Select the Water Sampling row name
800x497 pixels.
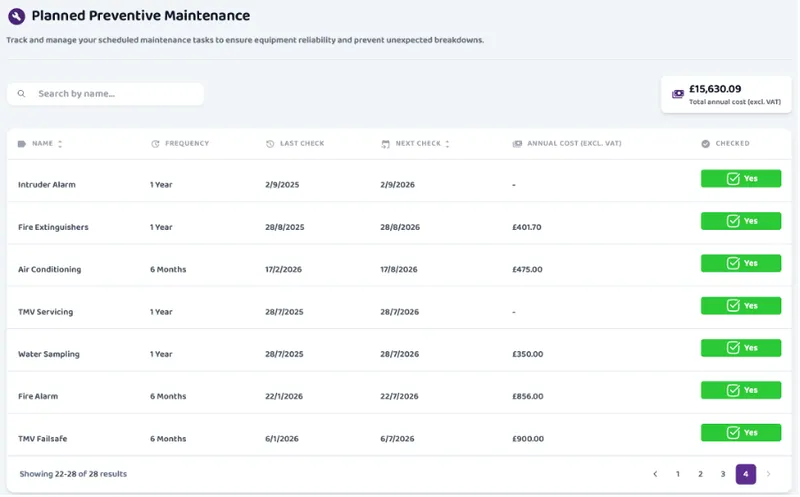pos(49,354)
